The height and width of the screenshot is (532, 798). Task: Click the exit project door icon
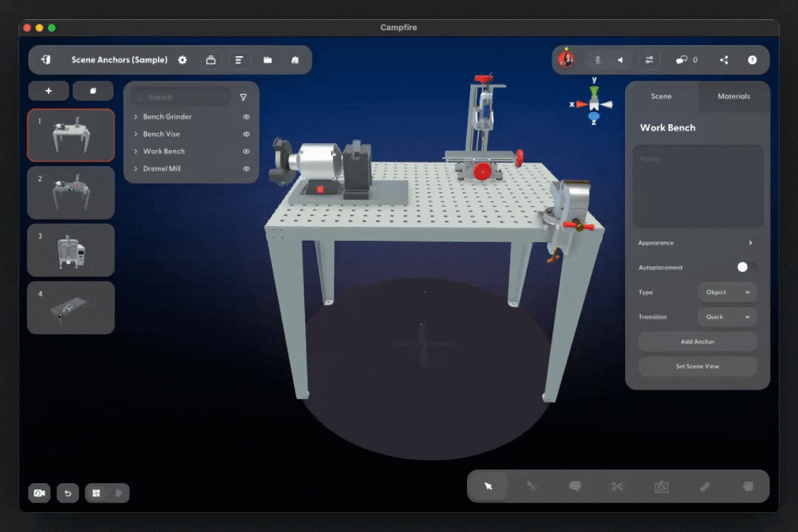tap(46, 60)
